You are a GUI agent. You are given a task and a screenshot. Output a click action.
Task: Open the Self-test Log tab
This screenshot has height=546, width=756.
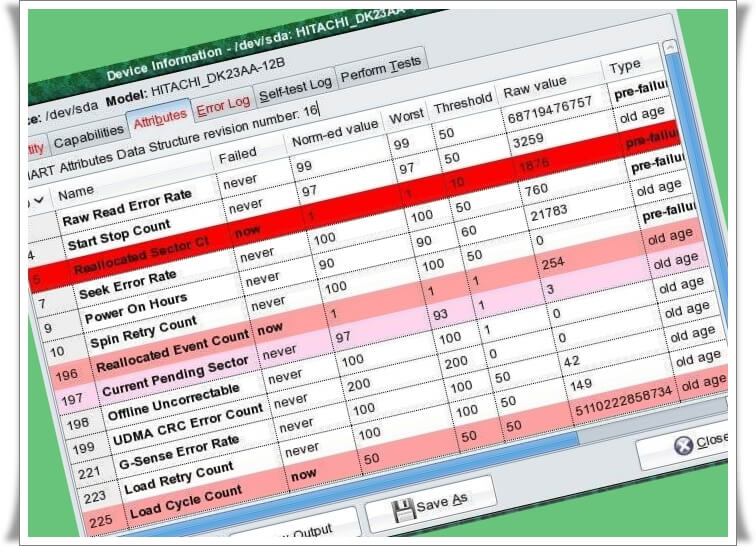coord(295,89)
